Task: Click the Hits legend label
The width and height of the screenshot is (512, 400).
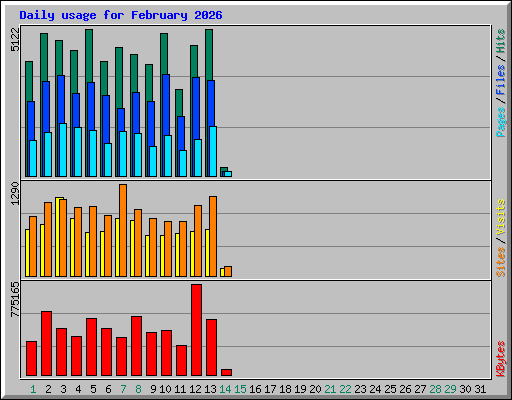Action: coord(500,41)
